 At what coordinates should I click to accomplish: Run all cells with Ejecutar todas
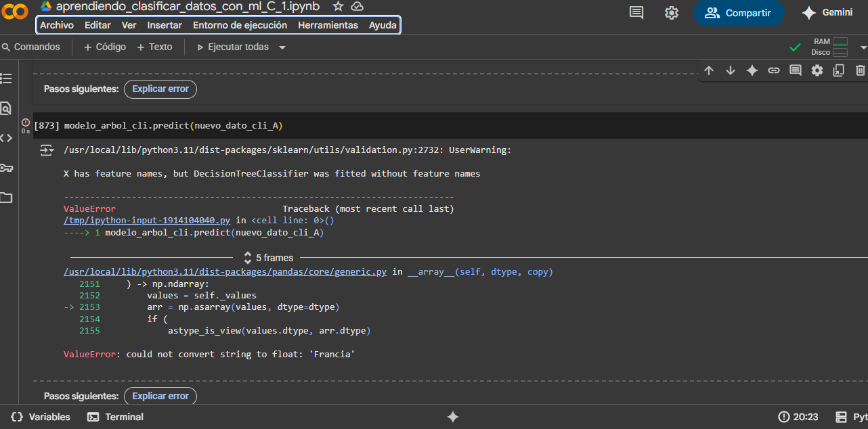[x=233, y=47]
